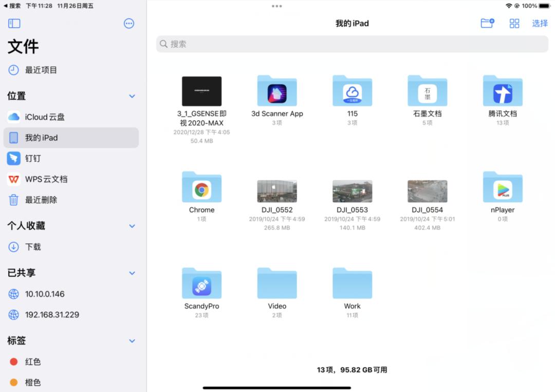Tap the 选择 button
This screenshot has height=392, width=555.
[x=540, y=24]
